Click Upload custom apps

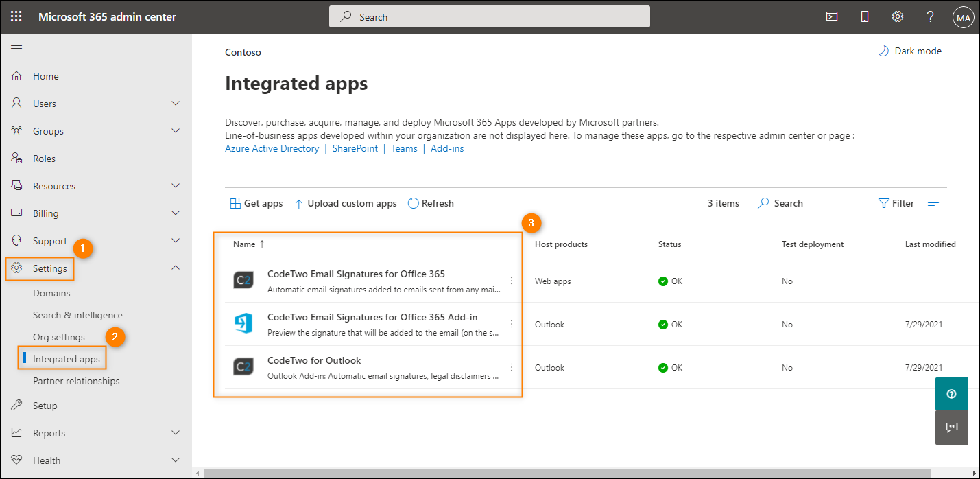pyautogui.click(x=346, y=203)
